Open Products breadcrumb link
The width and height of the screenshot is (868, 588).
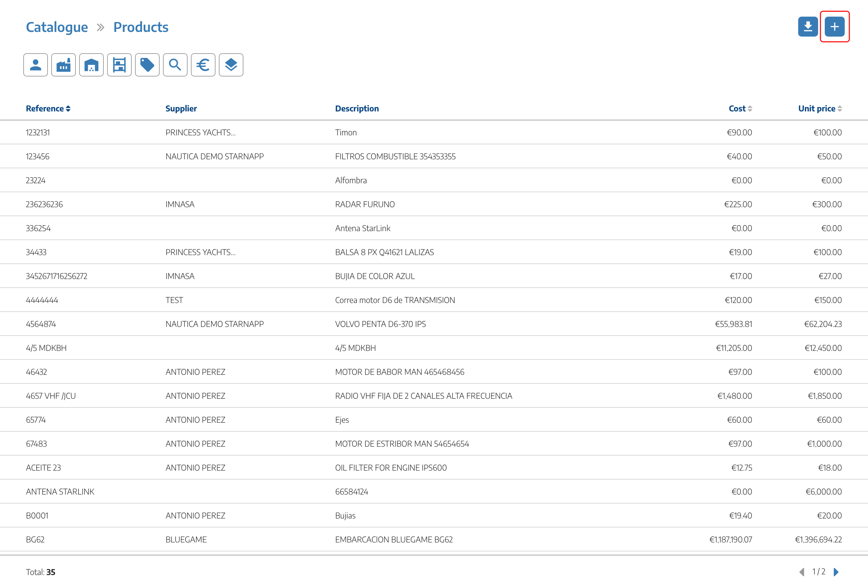pyautogui.click(x=141, y=27)
